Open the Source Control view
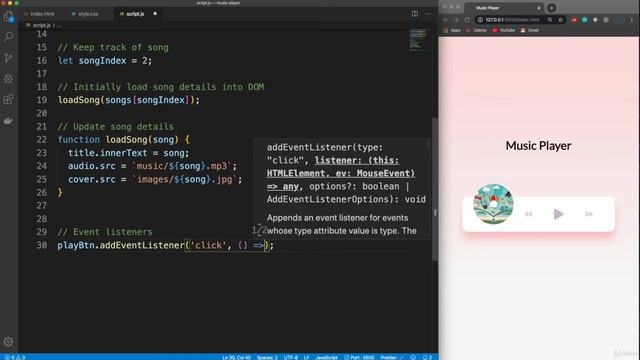The width and height of the screenshot is (640, 360). click(9, 58)
